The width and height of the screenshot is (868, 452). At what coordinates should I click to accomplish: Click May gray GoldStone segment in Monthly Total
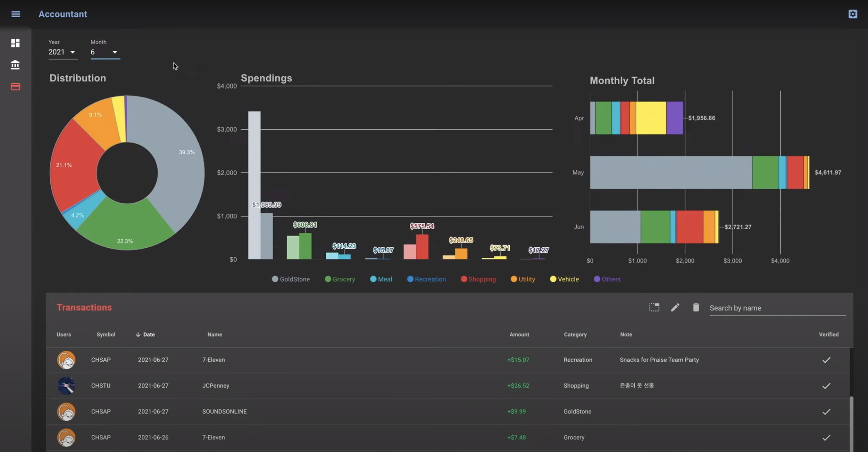pyautogui.click(x=671, y=172)
